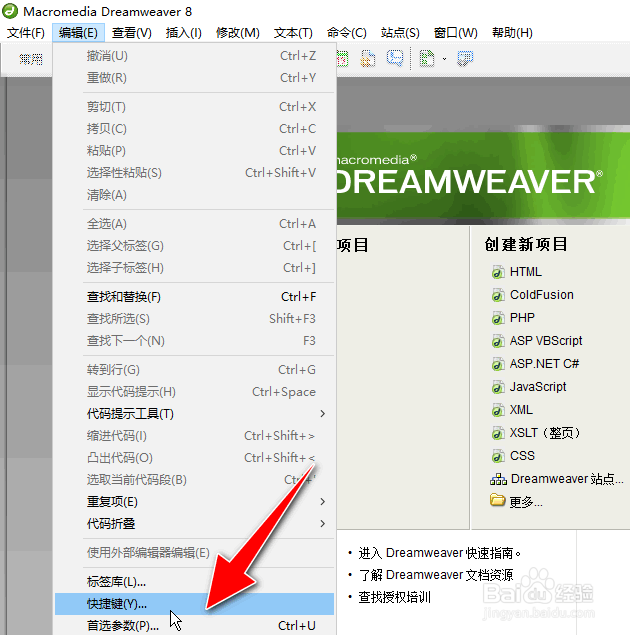Expand the 重复项(E) submenu
This screenshot has width=630, height=635.
tap(194, 502)
